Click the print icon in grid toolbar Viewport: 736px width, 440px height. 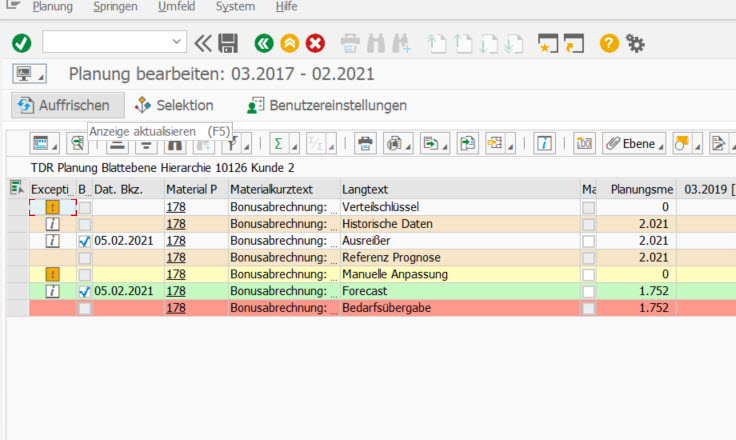[366, 143]
